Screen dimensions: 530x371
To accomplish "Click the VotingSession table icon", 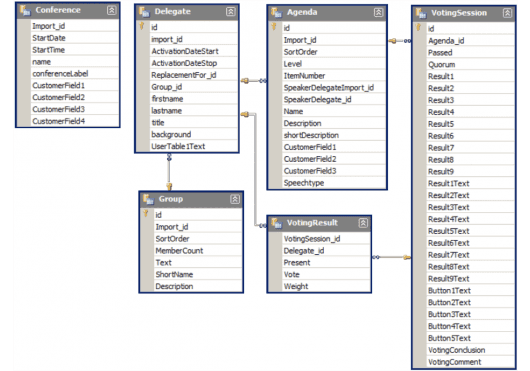I will point(421,13).
